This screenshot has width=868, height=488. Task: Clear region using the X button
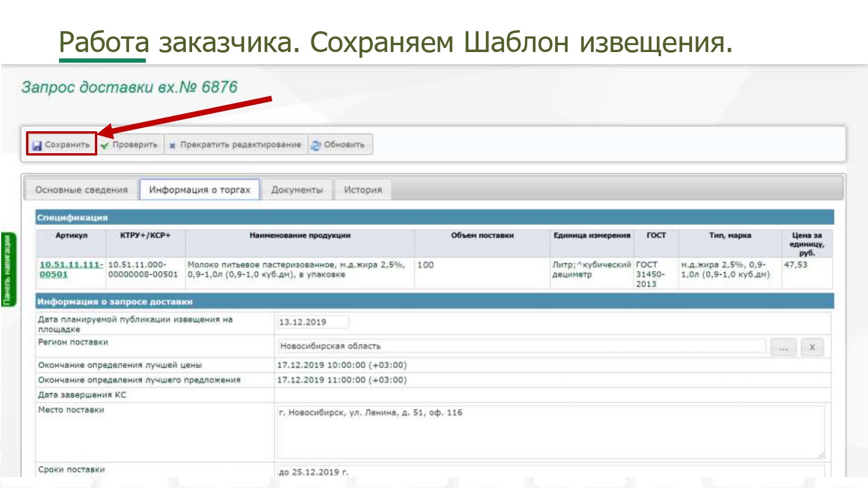(812, 347)
